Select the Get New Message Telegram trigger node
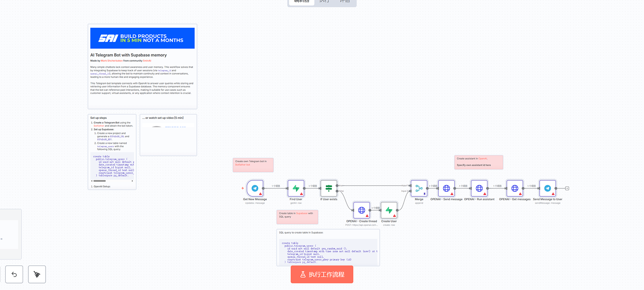 [255, 188]
